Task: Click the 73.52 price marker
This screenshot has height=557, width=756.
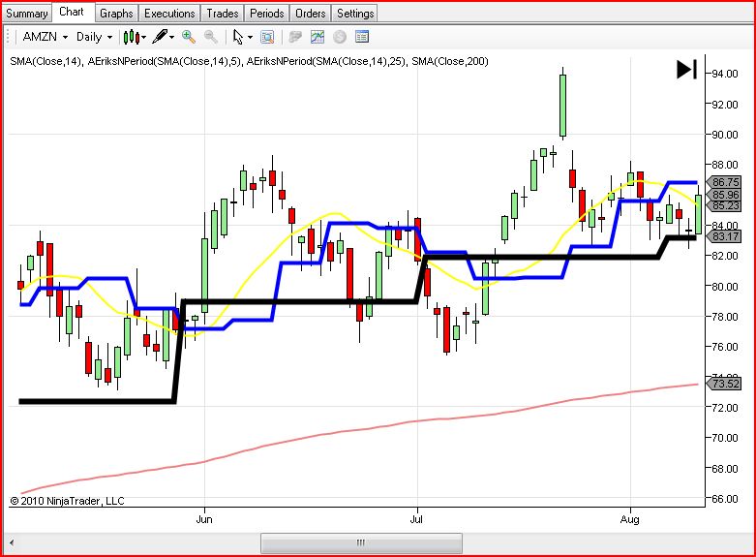Action: coord(723,384)
